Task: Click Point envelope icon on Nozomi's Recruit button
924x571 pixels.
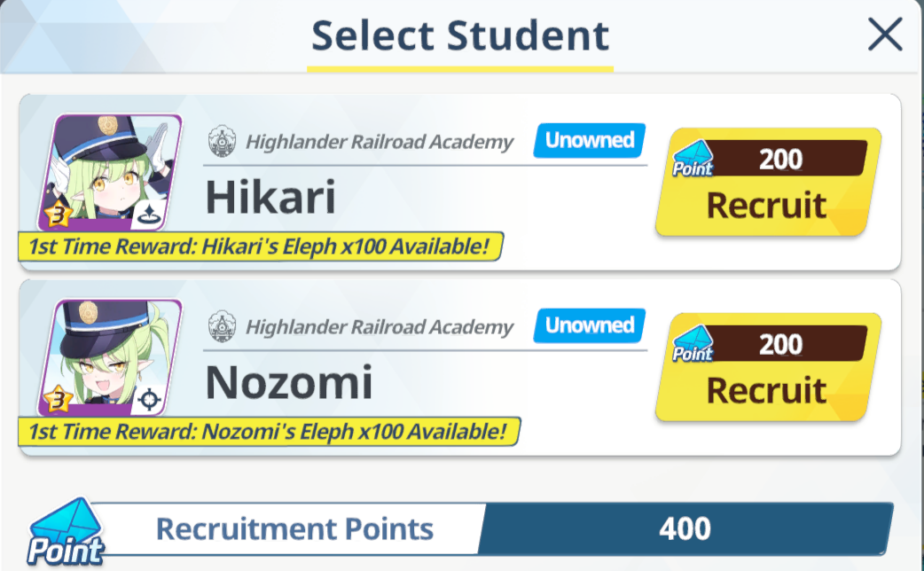Action: pyautogui.click(x=693, y=344)
